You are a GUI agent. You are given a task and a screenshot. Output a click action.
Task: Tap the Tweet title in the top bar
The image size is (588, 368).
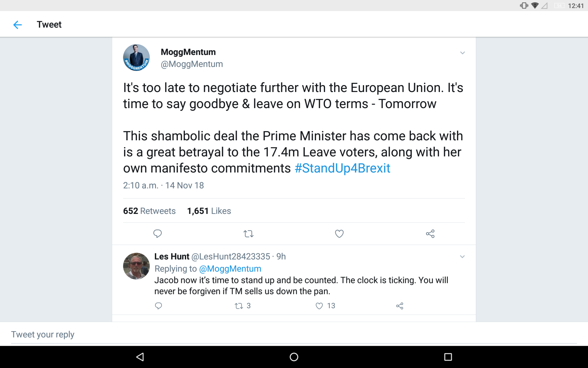click(x=49, y=24)
